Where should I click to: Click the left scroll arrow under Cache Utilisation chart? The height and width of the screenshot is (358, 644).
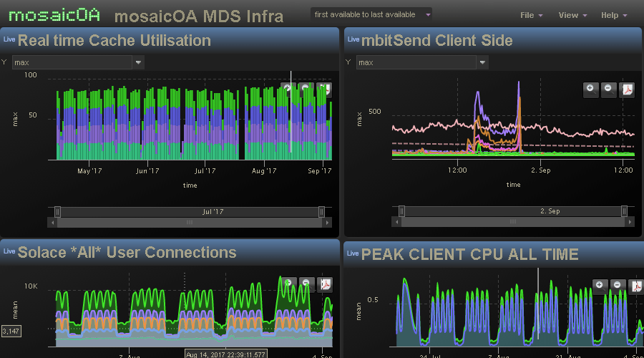pyautogui.click(x=52, y=223)
